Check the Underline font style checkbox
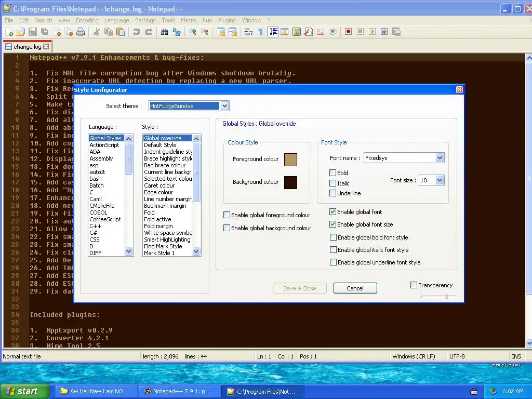This screenshot has width=532, height=399. [333, 193]
